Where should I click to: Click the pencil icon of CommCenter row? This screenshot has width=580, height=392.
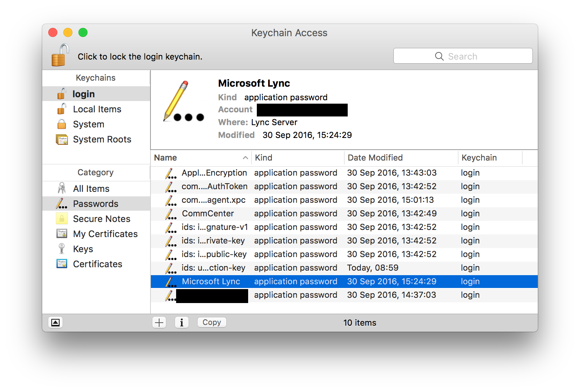click(170, 214)
